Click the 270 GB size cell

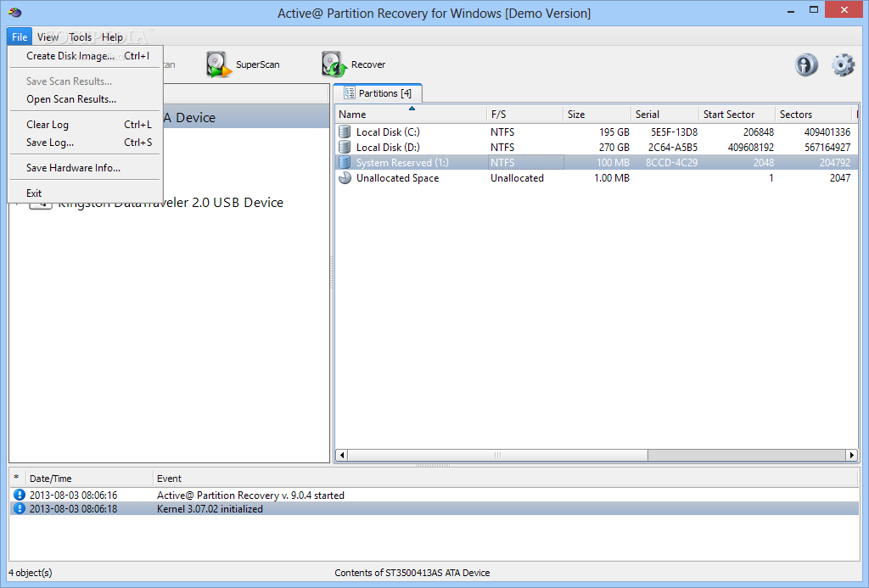tap(614, 148)
